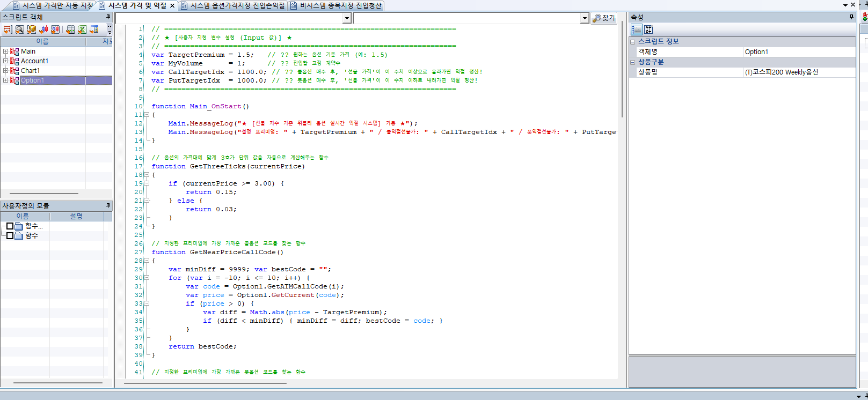Click the 설명 column header in module panel

click(76, 216)
